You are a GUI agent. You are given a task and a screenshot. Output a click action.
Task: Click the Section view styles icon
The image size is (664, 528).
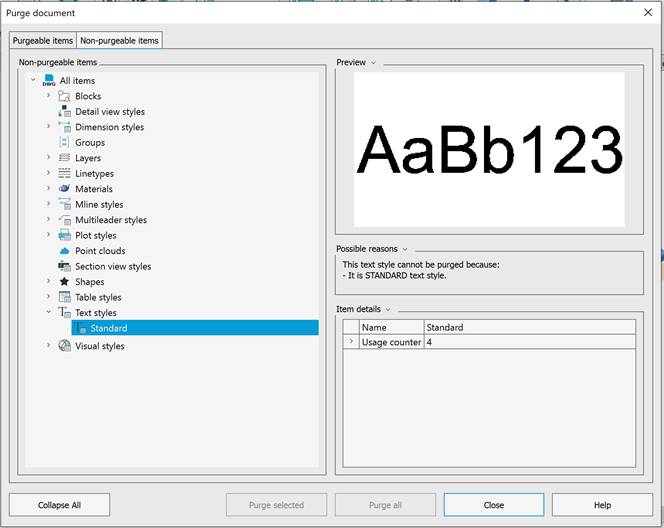click(x=64, y=266)
